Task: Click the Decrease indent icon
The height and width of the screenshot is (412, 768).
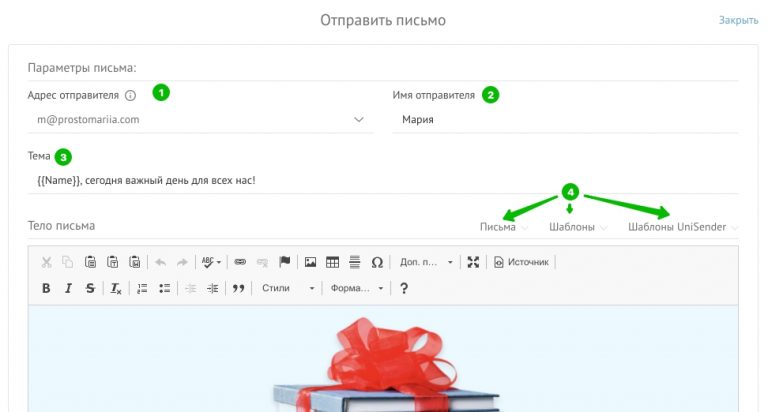Action: coord(191,288)
